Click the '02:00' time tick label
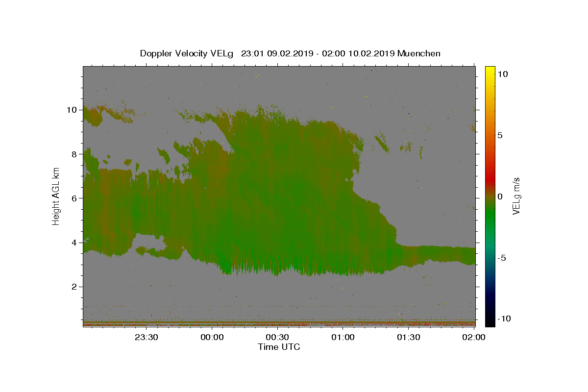 pyautogui.click(x=474, y=337)
